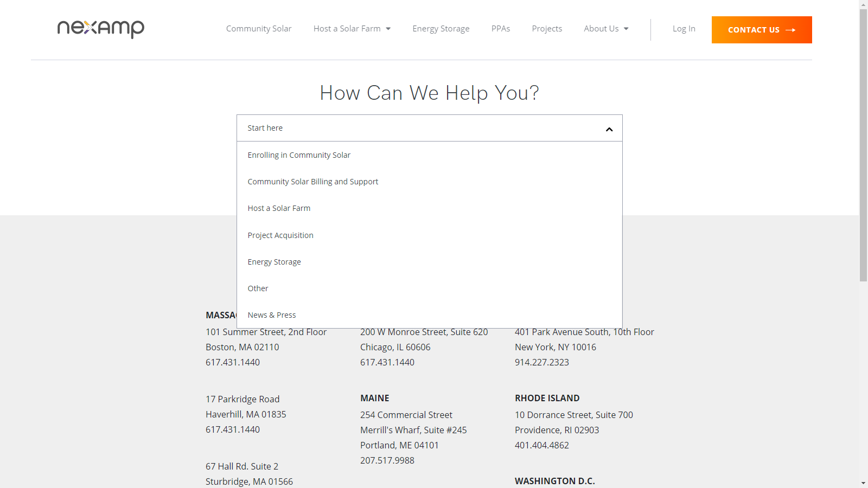Click the MAINE office heading
The image size is (868, 488).
coord(375,398)
